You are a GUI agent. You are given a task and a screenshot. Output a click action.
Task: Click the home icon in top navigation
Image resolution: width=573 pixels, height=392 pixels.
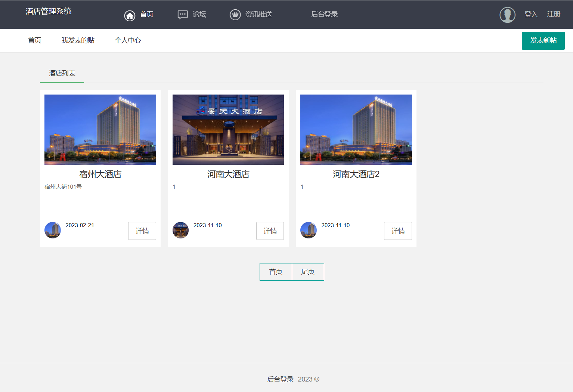[130, 15]
